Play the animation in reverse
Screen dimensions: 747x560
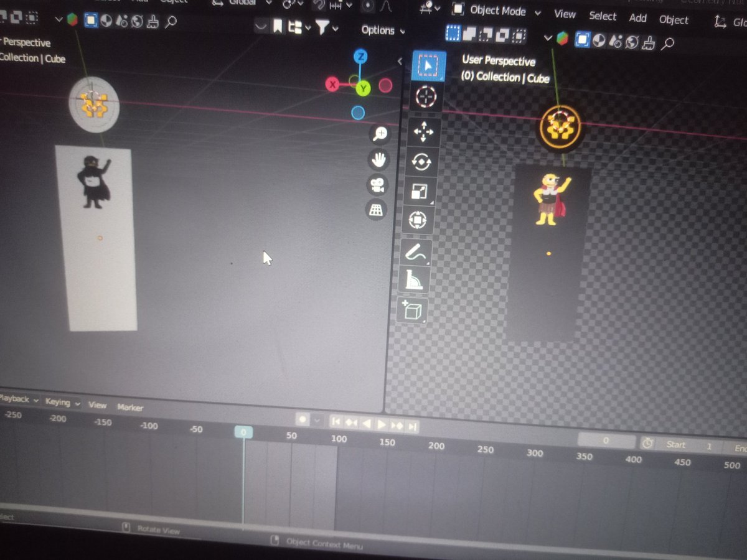367,424
